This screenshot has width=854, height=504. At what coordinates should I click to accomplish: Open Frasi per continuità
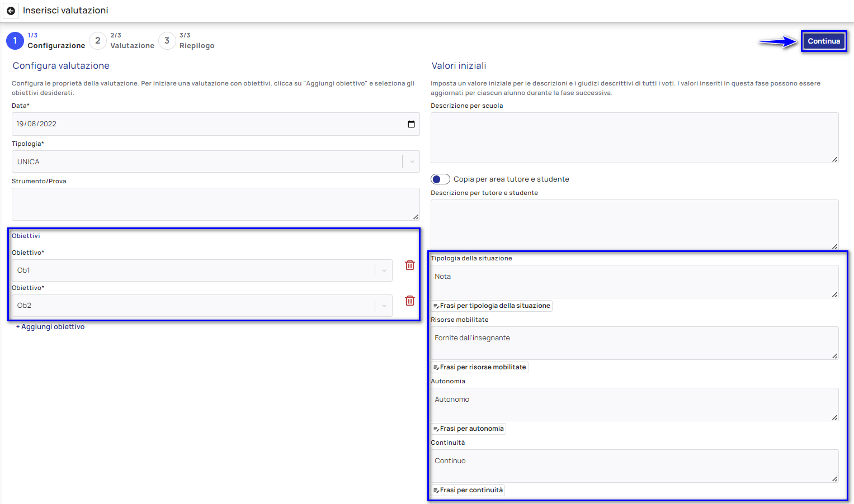click(x=468, y=490)
